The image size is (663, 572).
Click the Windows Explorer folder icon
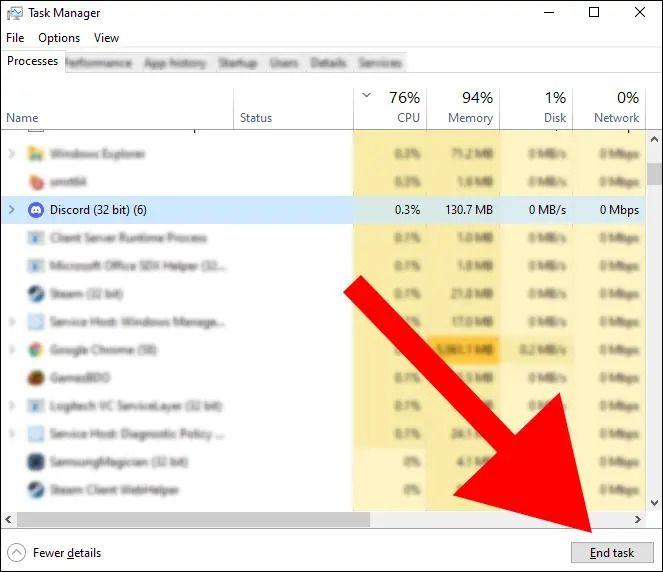point(36,153)
